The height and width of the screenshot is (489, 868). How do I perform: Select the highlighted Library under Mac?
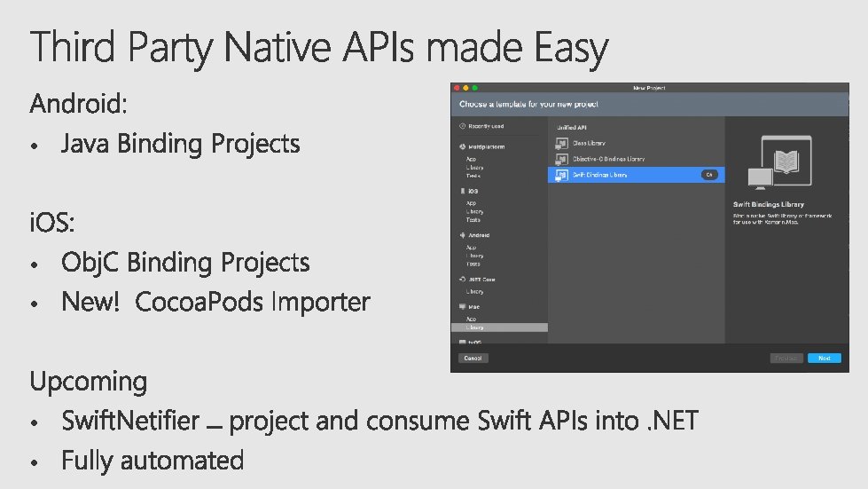[x=499, y=327]
